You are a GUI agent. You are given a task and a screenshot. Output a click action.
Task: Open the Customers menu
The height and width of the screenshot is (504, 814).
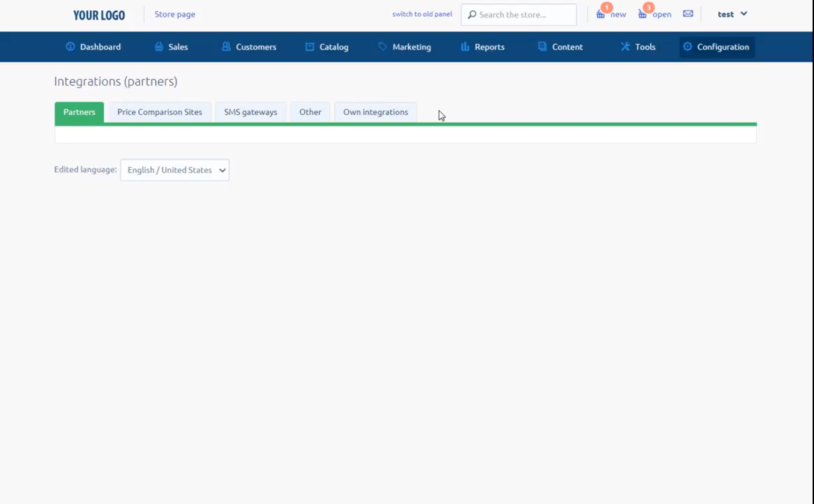coord(249,47)
